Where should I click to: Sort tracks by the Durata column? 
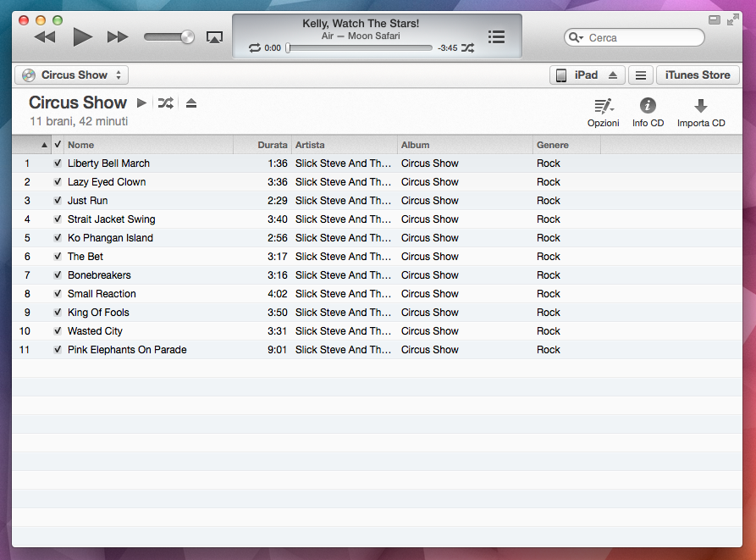click(262, 145)
